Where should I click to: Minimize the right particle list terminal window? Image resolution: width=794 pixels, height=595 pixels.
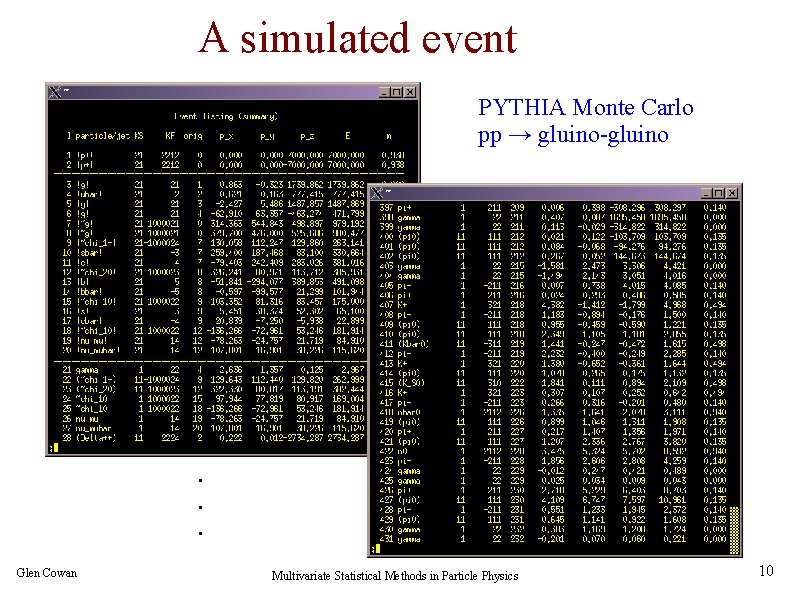(x=707, y=193)
